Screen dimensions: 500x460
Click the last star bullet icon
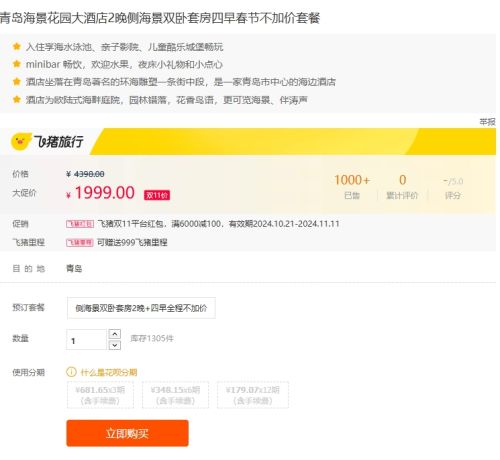17,99
